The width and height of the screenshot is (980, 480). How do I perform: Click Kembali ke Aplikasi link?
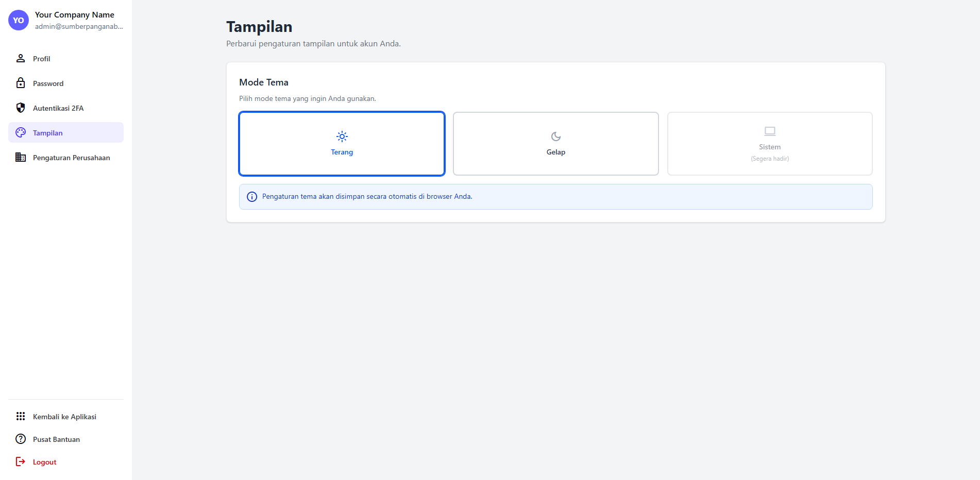tap(64, 417)
